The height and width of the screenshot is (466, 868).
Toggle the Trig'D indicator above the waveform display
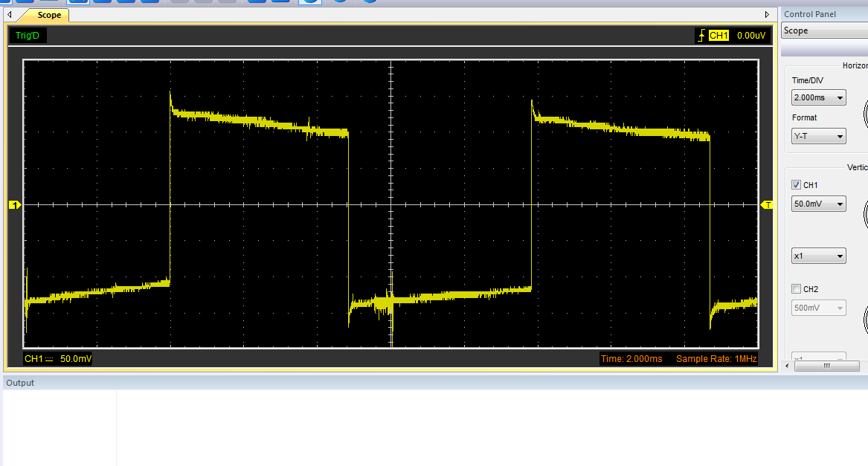[26, 35]
